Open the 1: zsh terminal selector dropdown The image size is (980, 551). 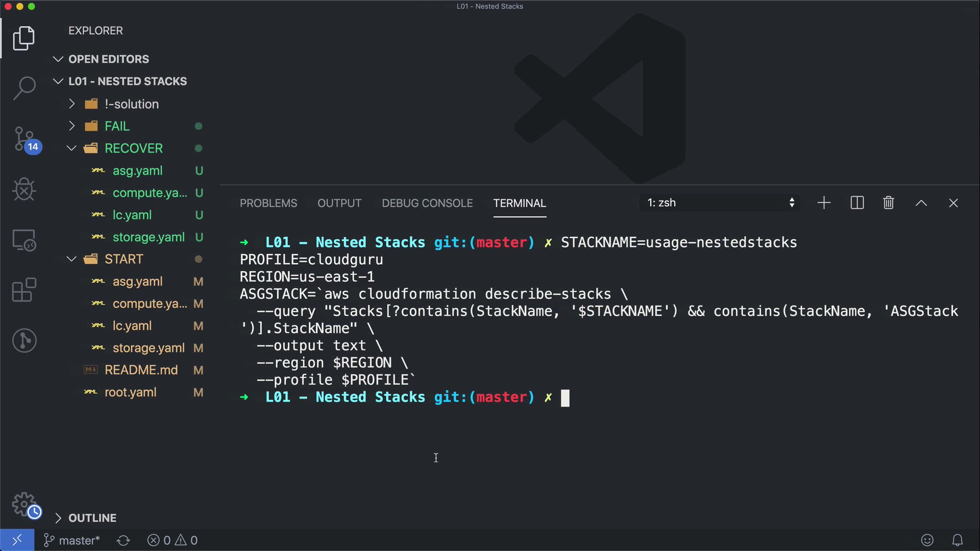(720, 203)
